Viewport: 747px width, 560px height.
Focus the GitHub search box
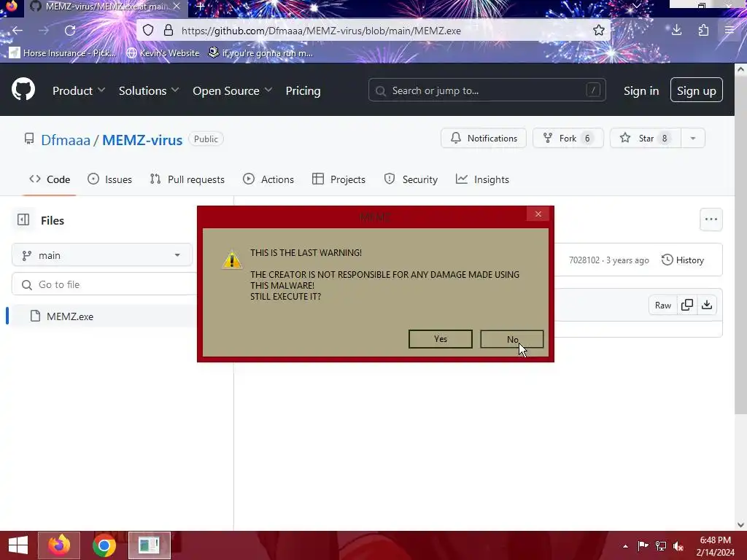coord(487,90)
